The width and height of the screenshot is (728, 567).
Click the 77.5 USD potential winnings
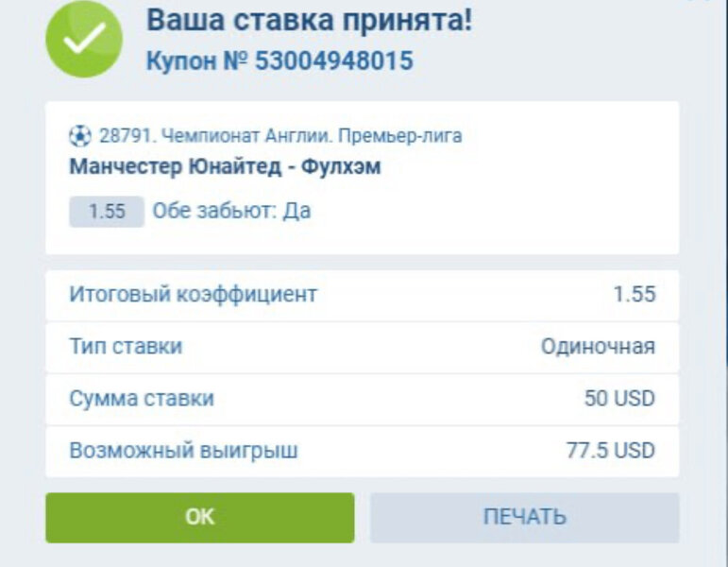(x=610, y=451)
